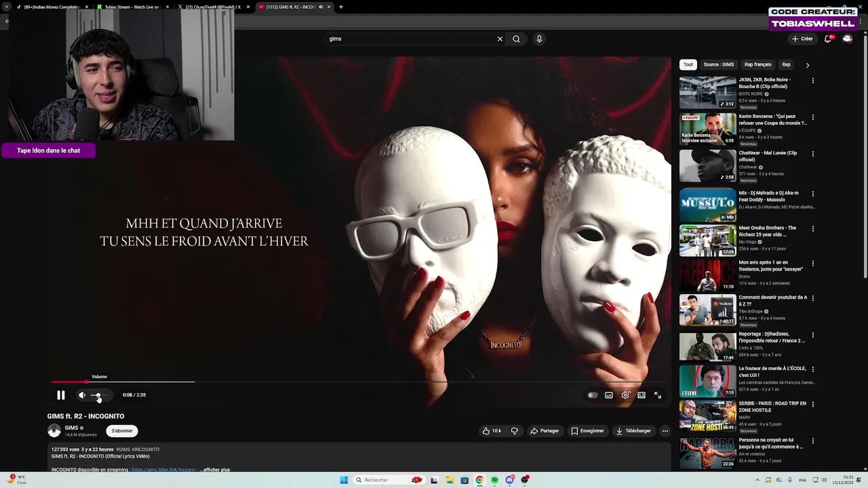The image size is (868, 488).
Task: Click the #GIMS hashtag
Action: 123,449
